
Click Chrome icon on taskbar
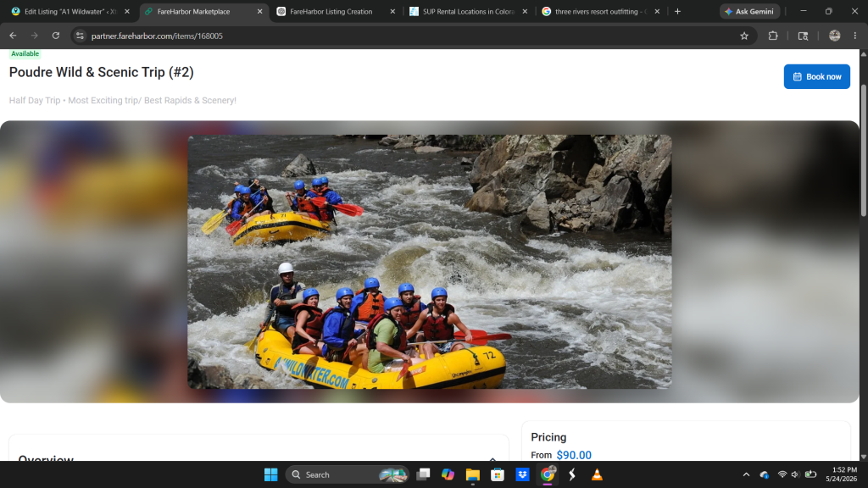coord(548,474)
